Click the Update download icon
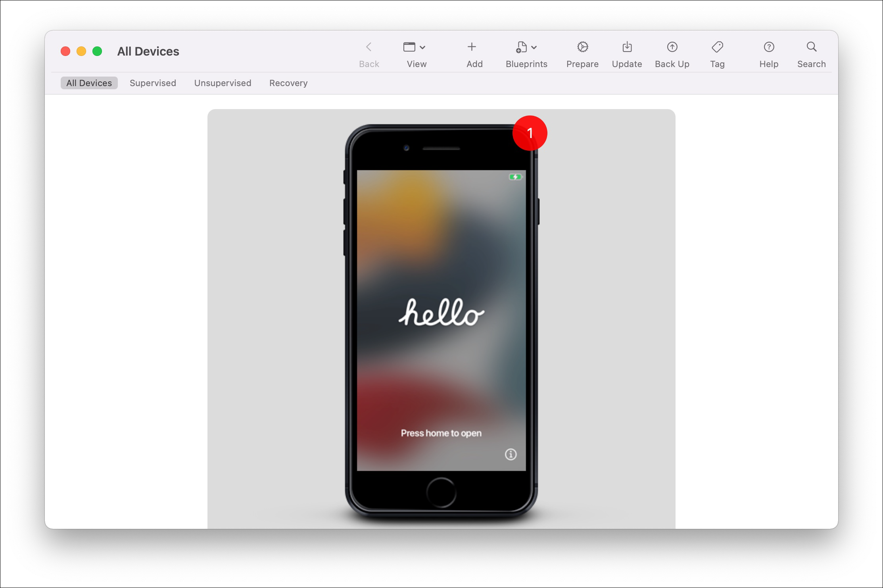This screenshot has height=588, width=883. (627, 47)
